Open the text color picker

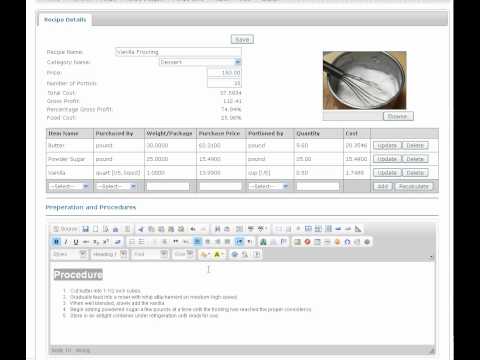(x=204, y=254)
